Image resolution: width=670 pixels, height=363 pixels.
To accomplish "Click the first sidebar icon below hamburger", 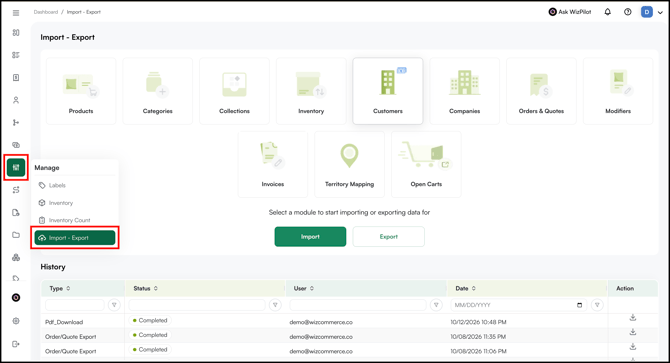I will (16, 33).
